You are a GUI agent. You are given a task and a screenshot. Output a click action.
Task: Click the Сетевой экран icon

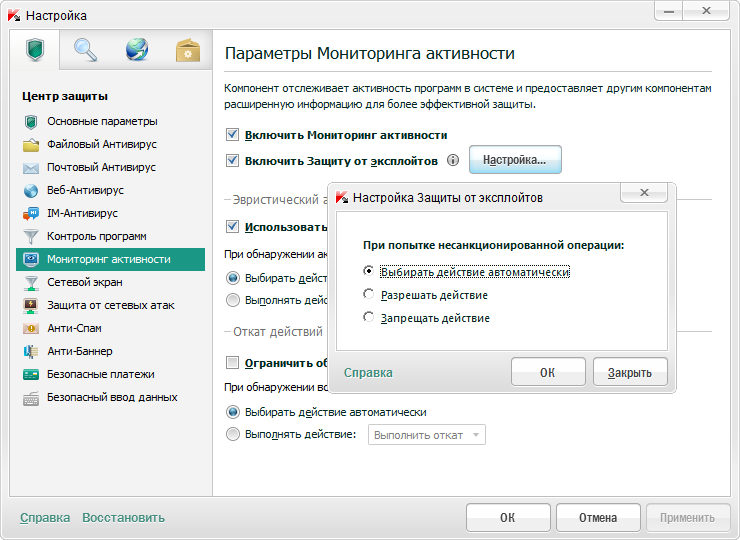click(x=31, y=282)
